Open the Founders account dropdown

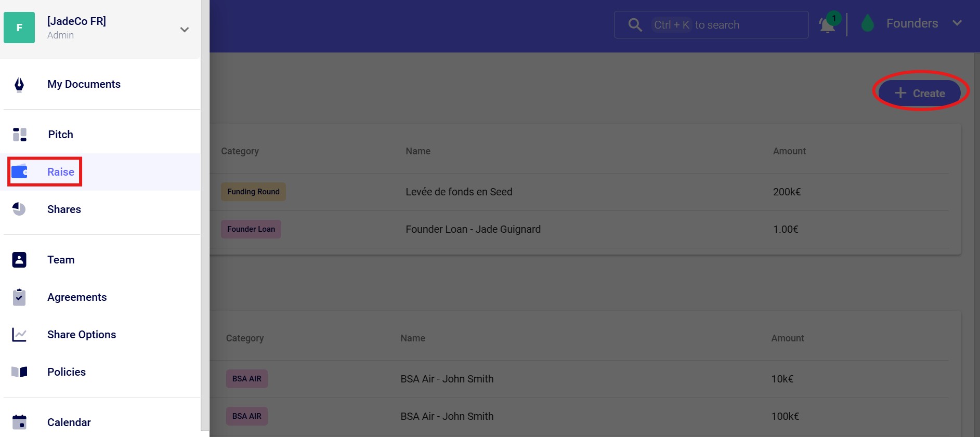click(x=957, y=23)
